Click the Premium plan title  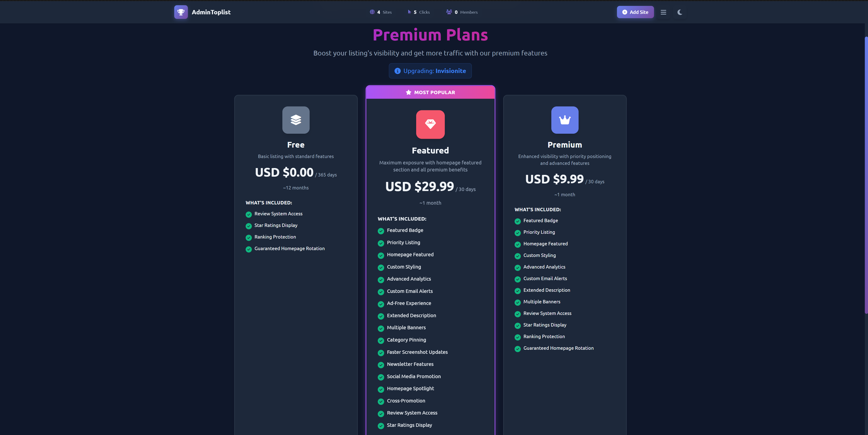pyautogui.click(x=565, y=145)
